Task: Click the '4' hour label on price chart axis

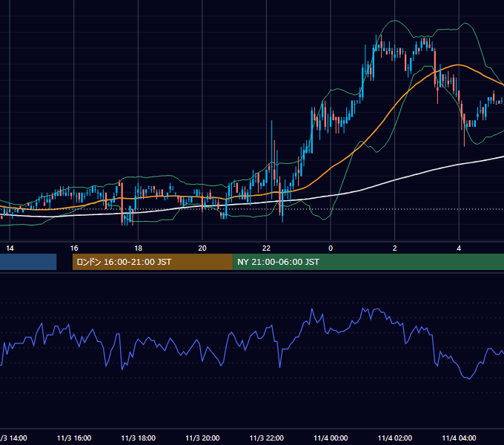Action: [459, 248]
